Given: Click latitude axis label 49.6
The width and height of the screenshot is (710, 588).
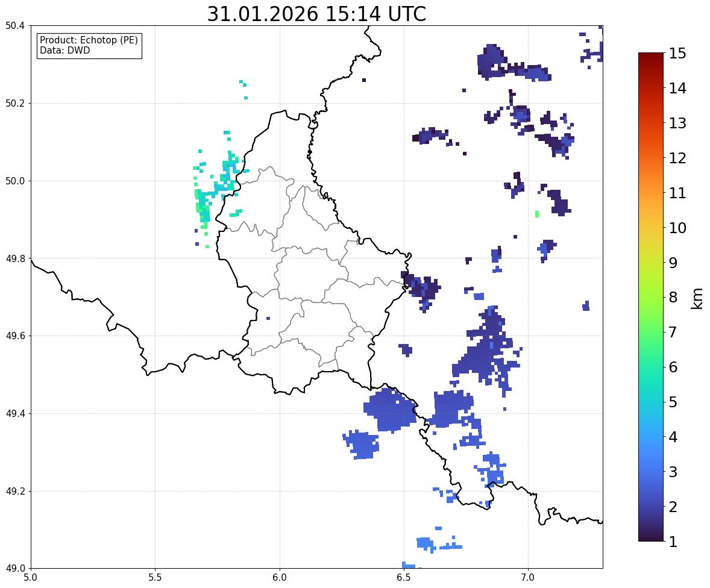Looking at the screenshot, I should pyautogui.click(x=15, y=336).
